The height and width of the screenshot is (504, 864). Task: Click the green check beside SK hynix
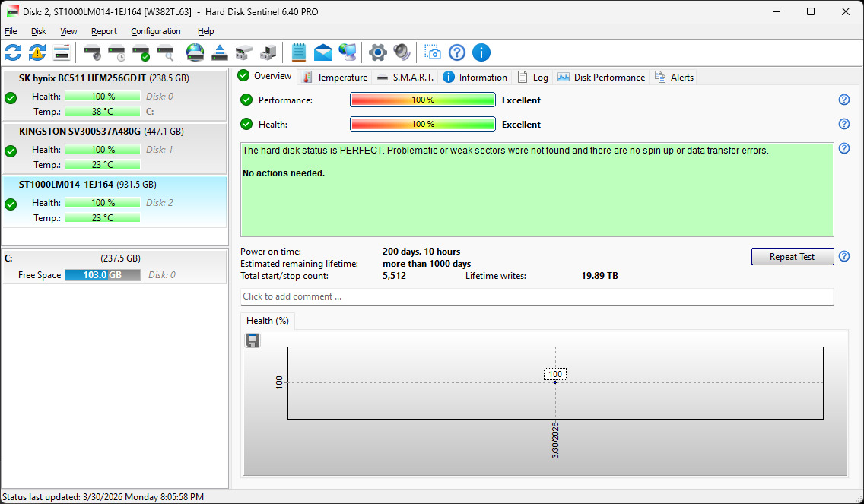[11, 98]
